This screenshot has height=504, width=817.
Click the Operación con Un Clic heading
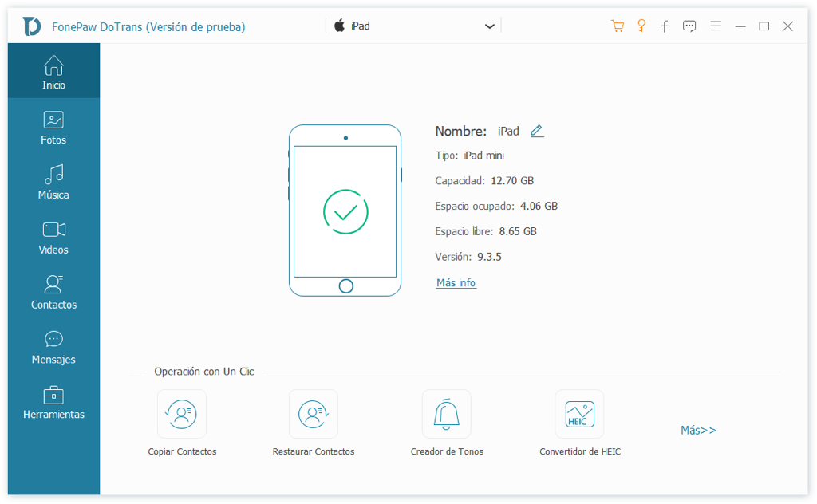[203, 372]
